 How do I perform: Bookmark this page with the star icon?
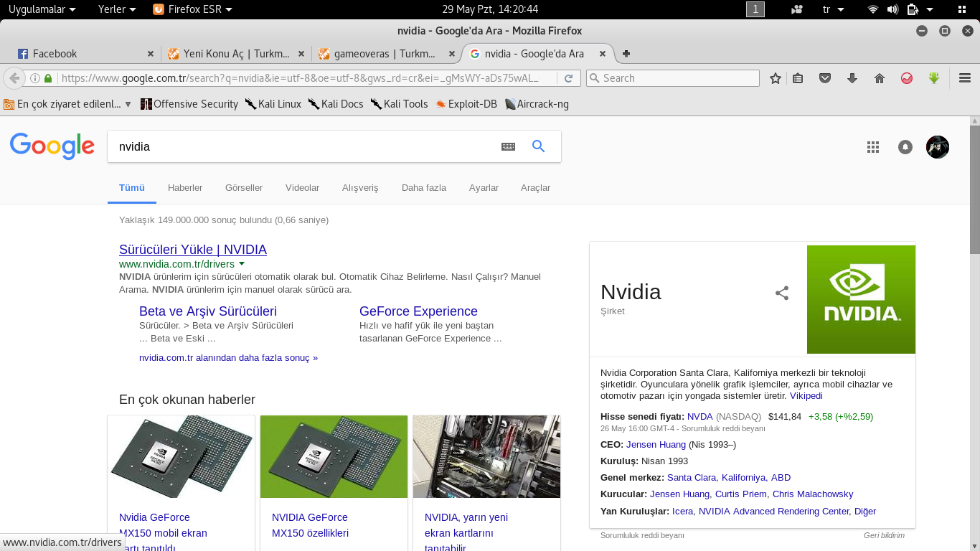pos(775,78)
